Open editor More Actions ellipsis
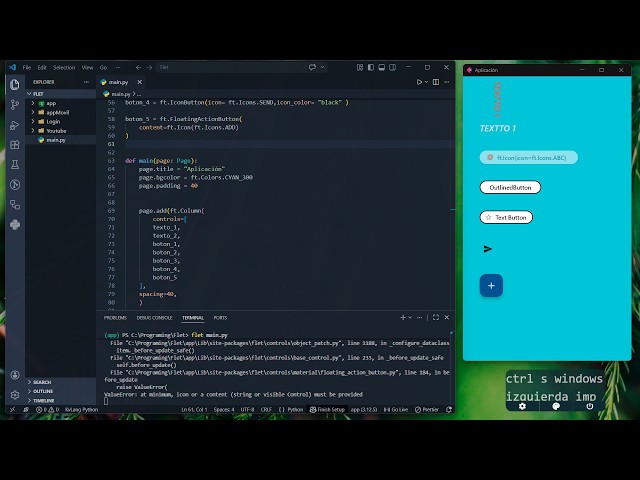 point(447,82)
